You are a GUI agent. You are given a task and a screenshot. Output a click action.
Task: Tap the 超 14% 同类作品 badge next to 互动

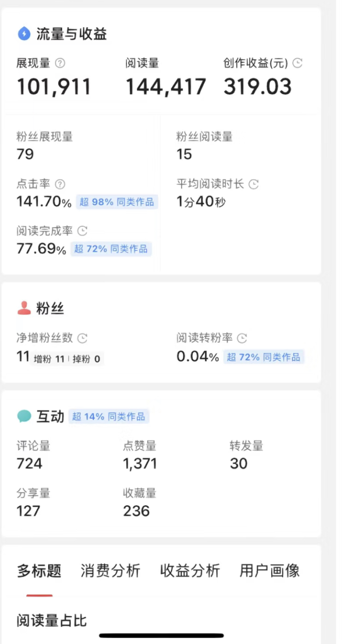tap(109, 417)
